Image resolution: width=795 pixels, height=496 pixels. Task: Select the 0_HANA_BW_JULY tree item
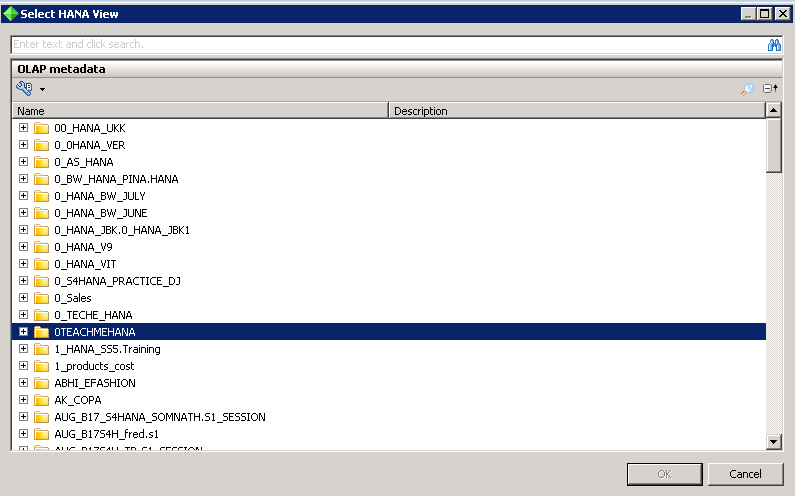pyautogui.click(x=100, y=196)
